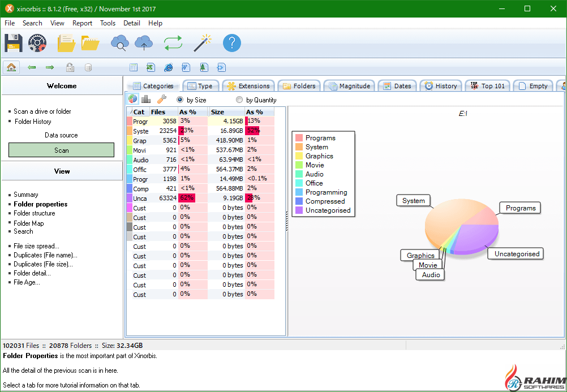Click the Uncategorised purple legend swatch
The image size is (567, 392).
point(299,210)
